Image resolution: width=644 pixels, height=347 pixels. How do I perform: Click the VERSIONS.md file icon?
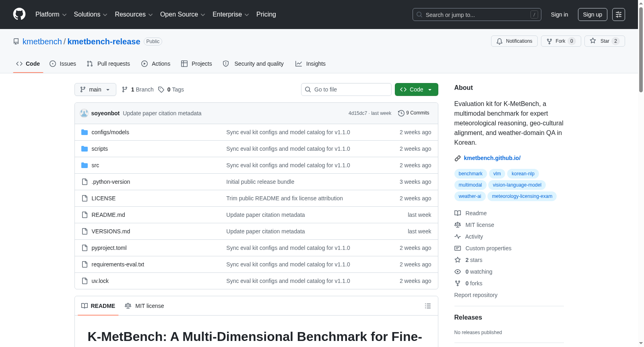click(85, 231)
